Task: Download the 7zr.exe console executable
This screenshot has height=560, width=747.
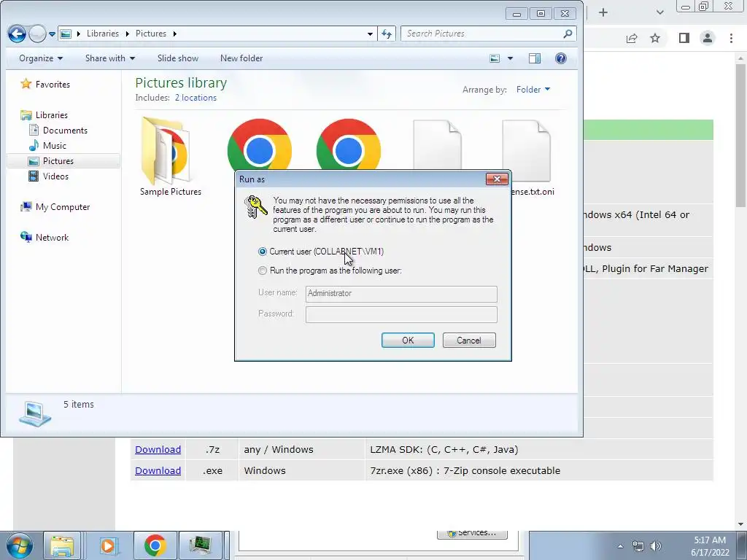Action: pyautogui.click(x=158, y=470)
